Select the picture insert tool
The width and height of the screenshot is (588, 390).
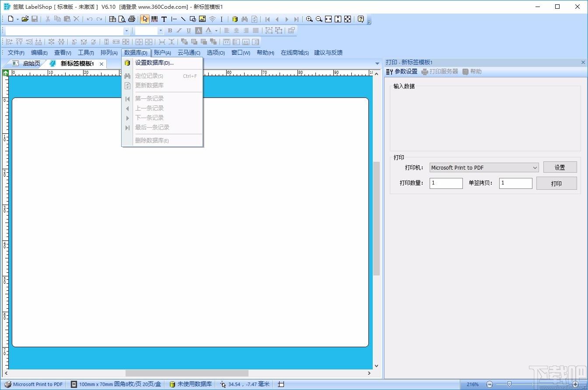pyautogui.click(x=202, y=19)
